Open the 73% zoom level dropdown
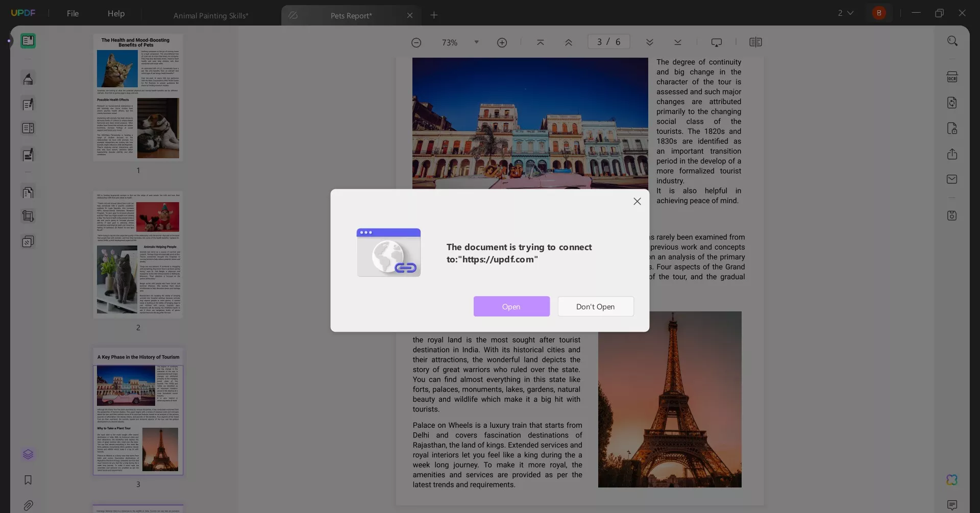The width and height of the screenshot is (980, 513). point(477,42)
